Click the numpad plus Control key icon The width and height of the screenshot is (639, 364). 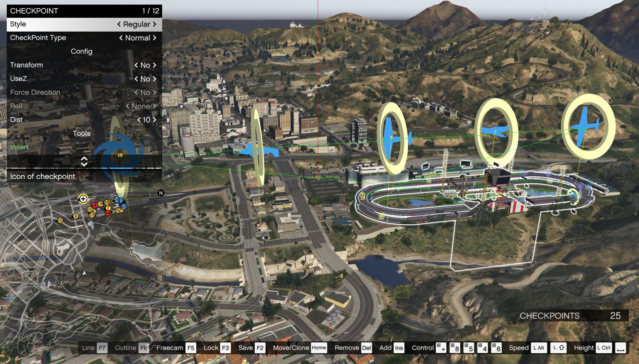point(441,348)
